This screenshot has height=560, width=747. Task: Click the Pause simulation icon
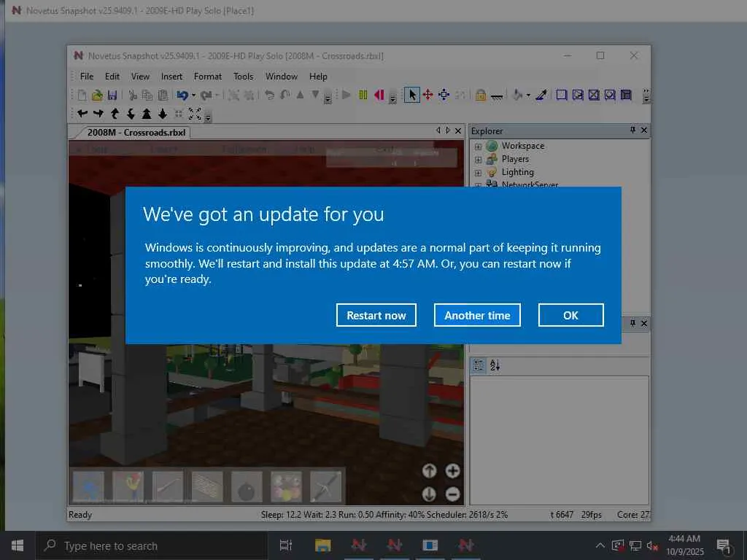(x=363, y=96)
